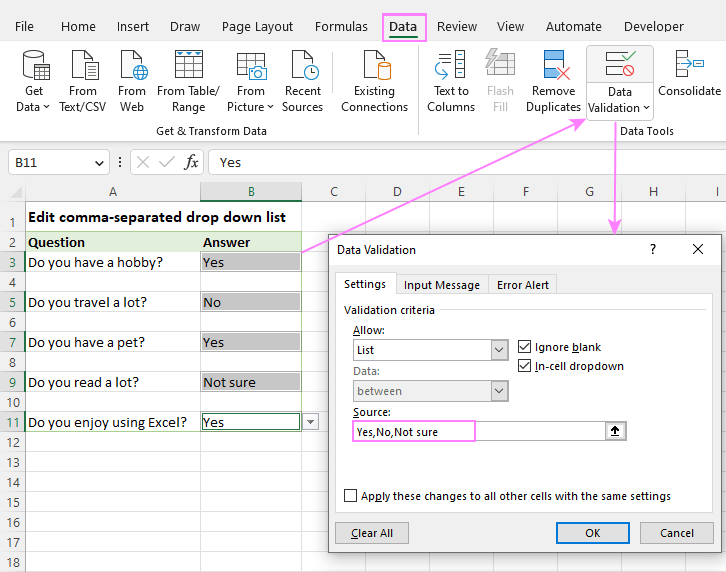Enable Apply these changes to all cells
Image resolution: width=726 pixels, height=572 pixels.
coord(350,496)
